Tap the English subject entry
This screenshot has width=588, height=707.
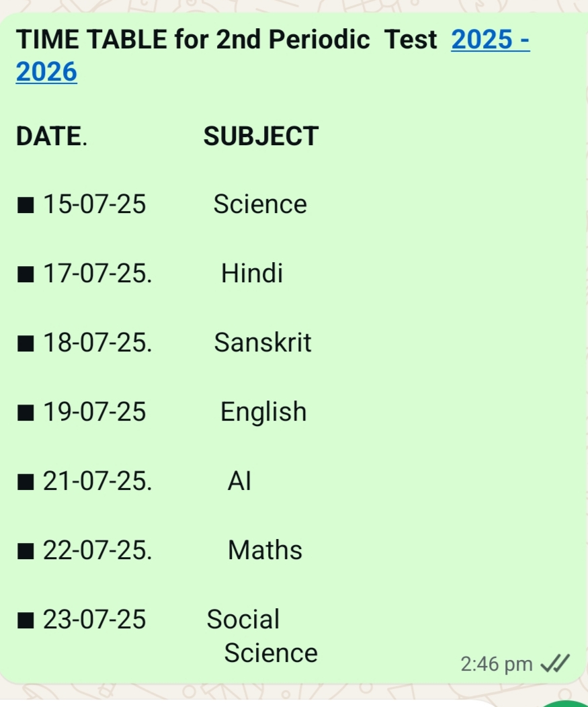coord(263,412)
